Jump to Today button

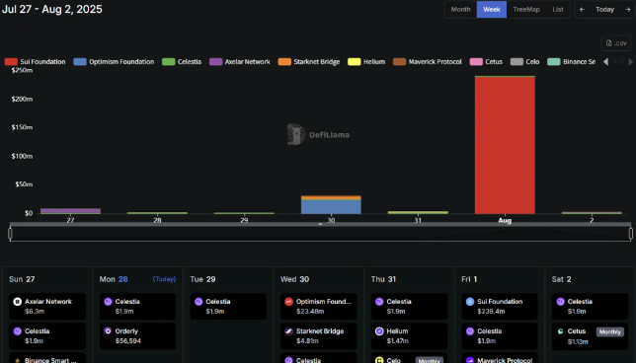tap(604, 9)
